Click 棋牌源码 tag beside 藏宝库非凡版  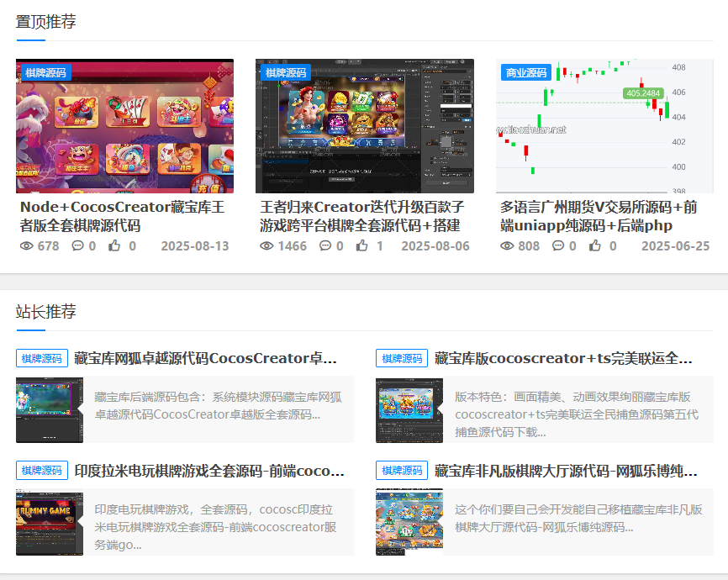click(x=402, y=471)
